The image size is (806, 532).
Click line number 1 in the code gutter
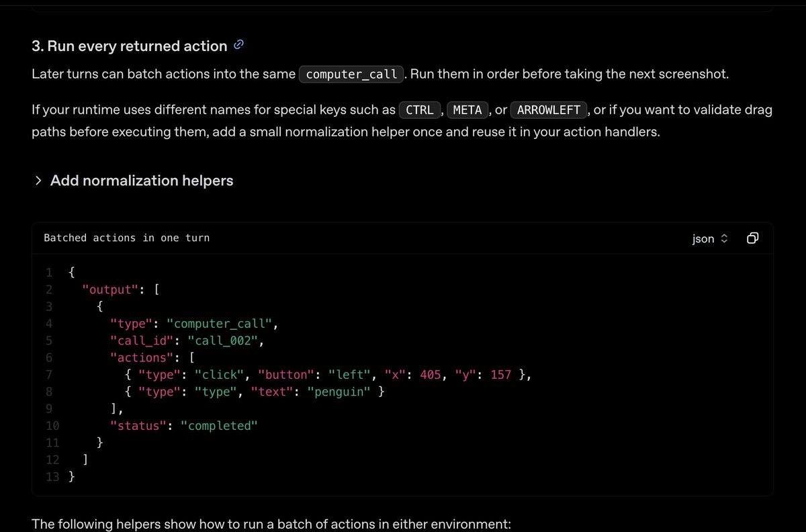48,273
